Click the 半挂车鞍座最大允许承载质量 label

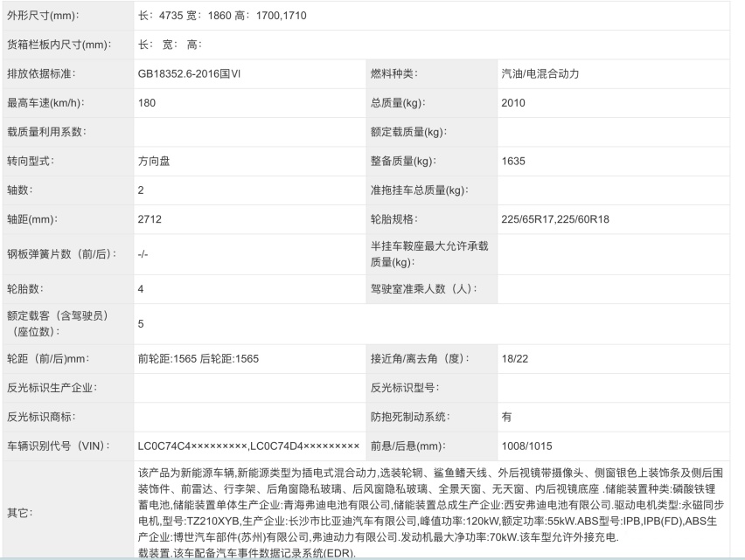tap(429, 254)
